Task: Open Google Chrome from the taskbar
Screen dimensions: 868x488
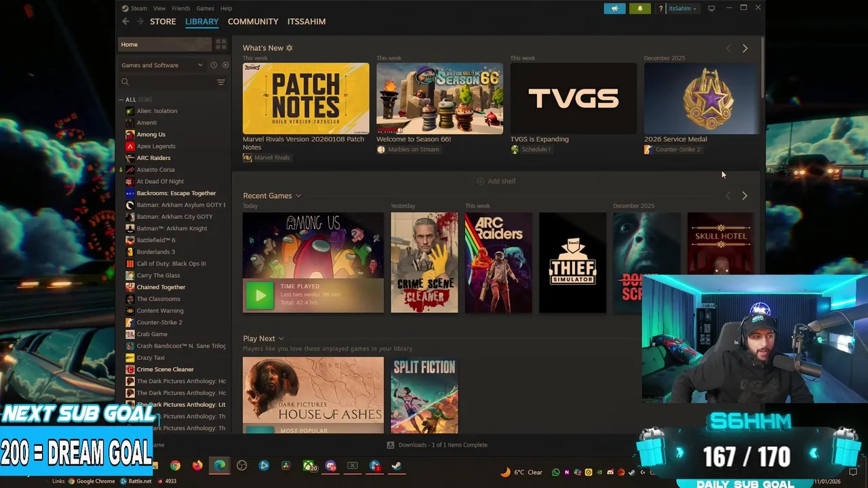Action: click(175, 466)
